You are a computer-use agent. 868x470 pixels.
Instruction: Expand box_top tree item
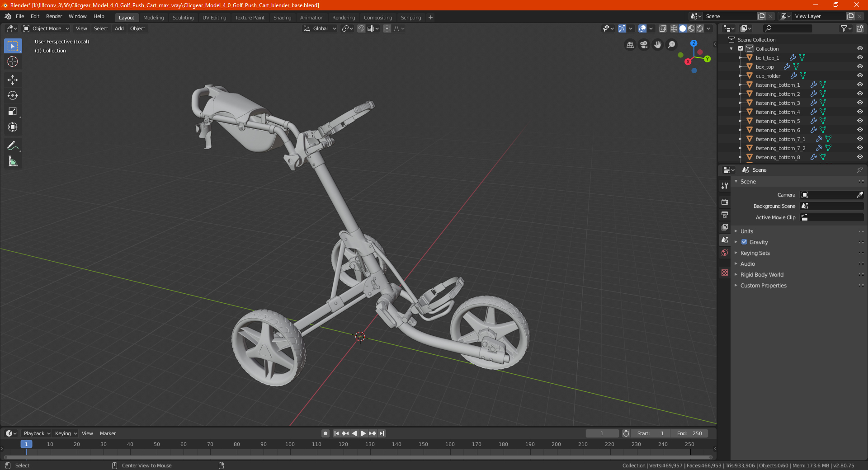(740, 66)
